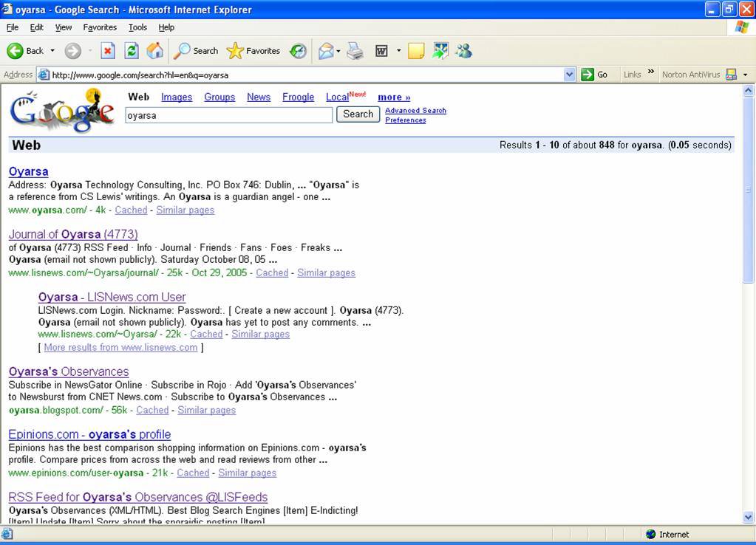Click the Google Search button
This screenshot has width=756, height=545.
[358, 114]
